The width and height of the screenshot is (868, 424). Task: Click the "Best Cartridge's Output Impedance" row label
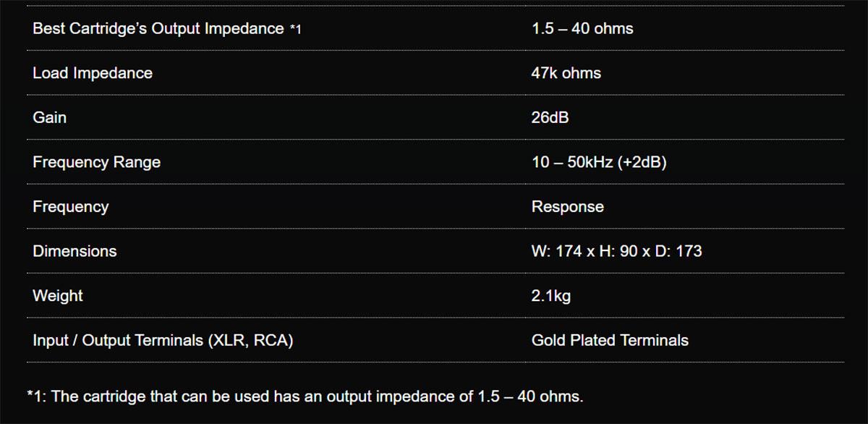pyautogui.click(x=158, y=29)
